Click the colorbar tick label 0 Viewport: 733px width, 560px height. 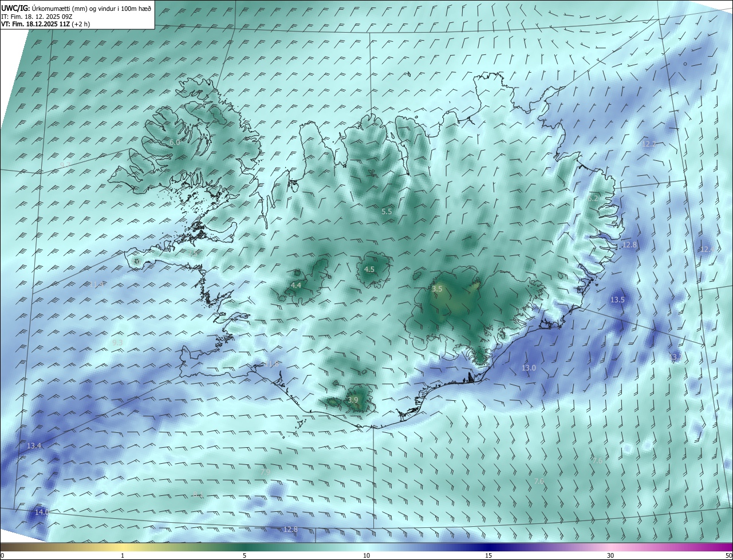[2, 555]
